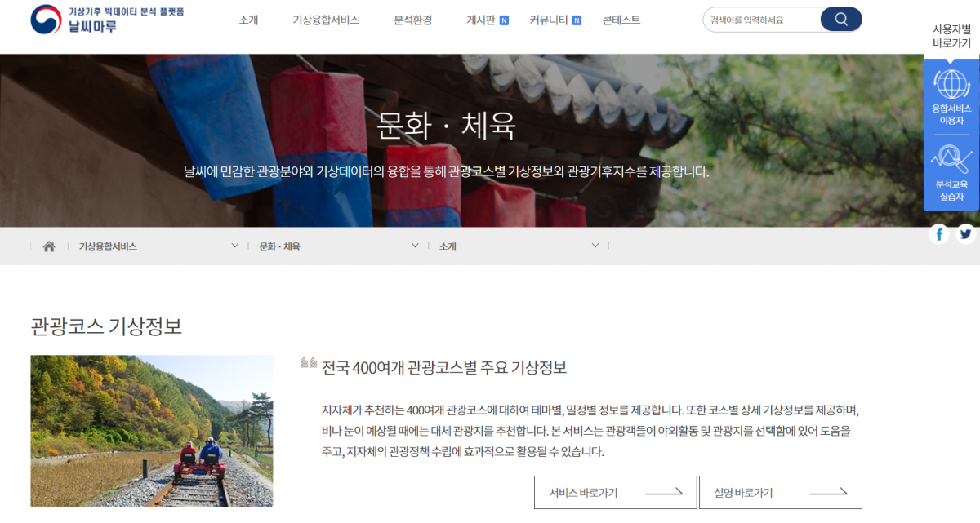Expand the 기상융합서비스 breadcrumb dropdown
Viewport: 980px width, 523px height.
pos(234,245)
